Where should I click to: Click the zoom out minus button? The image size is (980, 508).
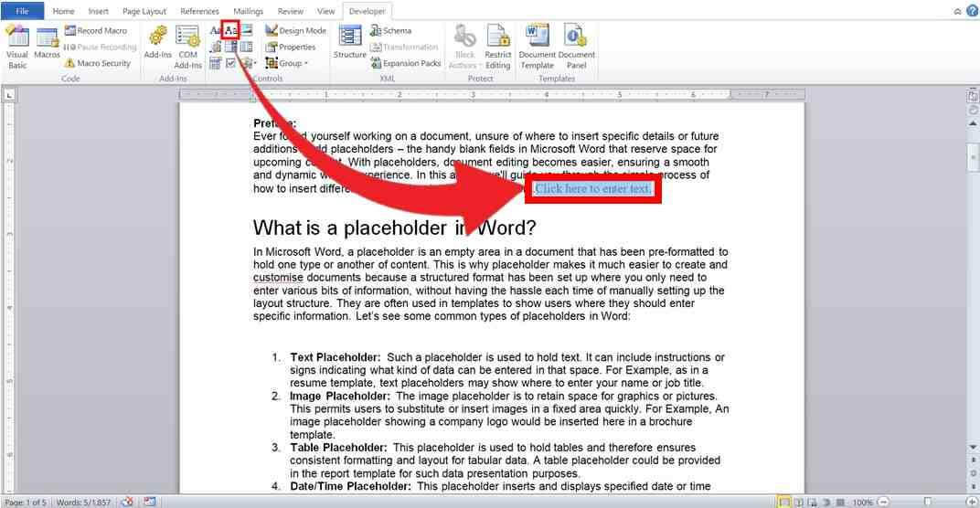pyautogui.click(x=883, y=502)
